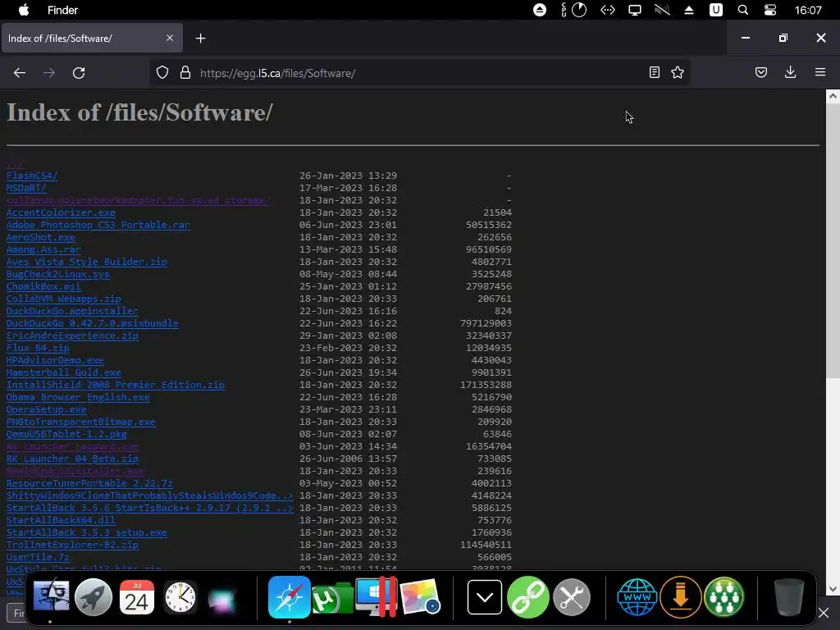
Task: Click the green chain link dock icon
Action: coord(527,597)
